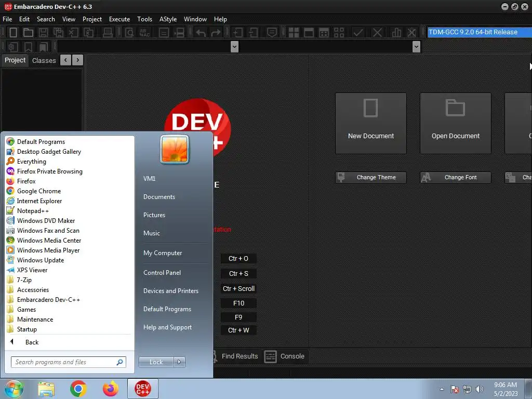Click the File Explorer taskbar icon
This screenshot has width=532, height=399.
tap(46, 389)
